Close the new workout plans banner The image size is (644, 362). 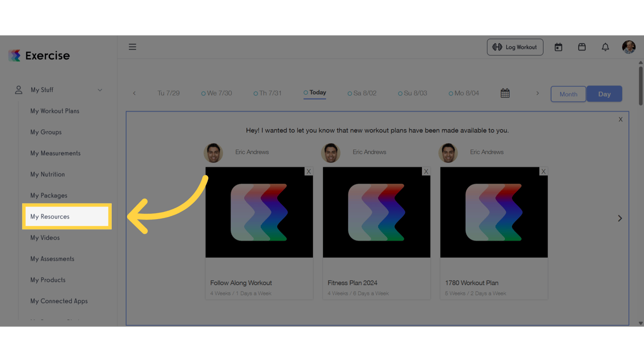tap(620, 120)
